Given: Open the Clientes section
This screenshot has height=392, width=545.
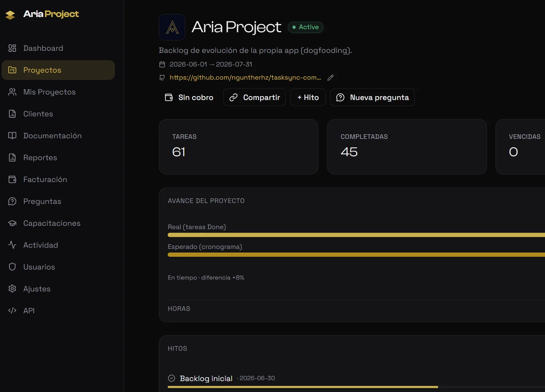Looking at the screenshot, I should click(58, 114).
